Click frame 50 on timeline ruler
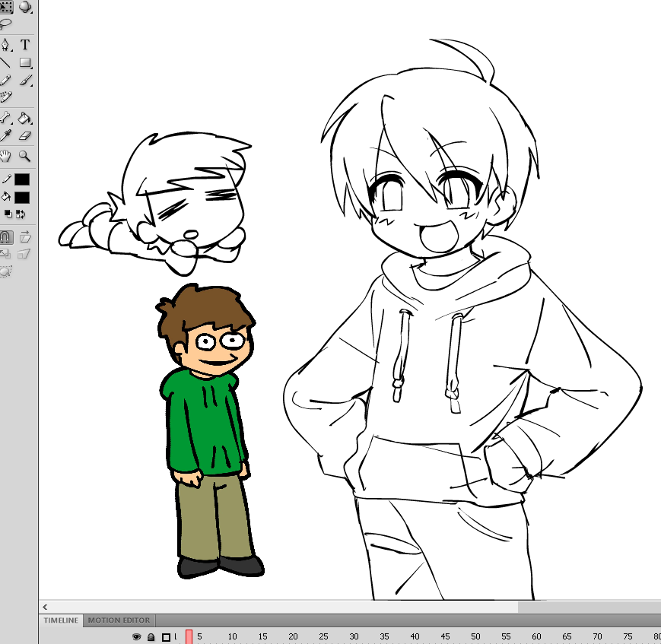The image size is (661, 644). pos(475,636)
